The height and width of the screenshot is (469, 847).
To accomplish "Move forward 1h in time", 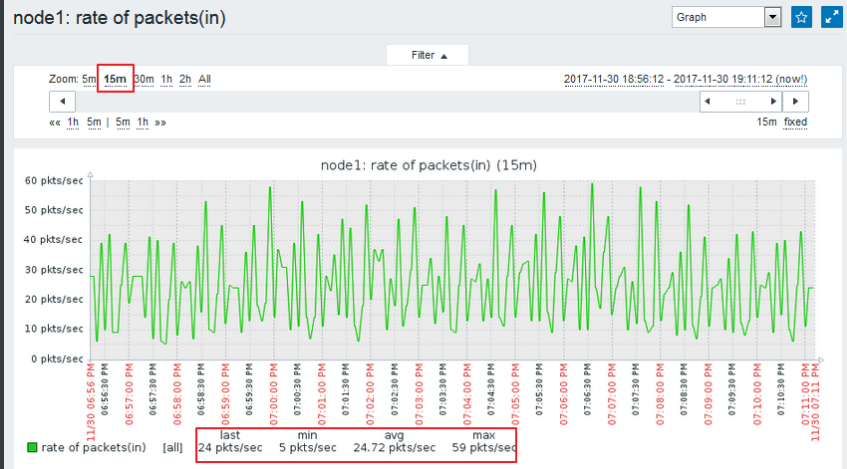I will point(143,123).
